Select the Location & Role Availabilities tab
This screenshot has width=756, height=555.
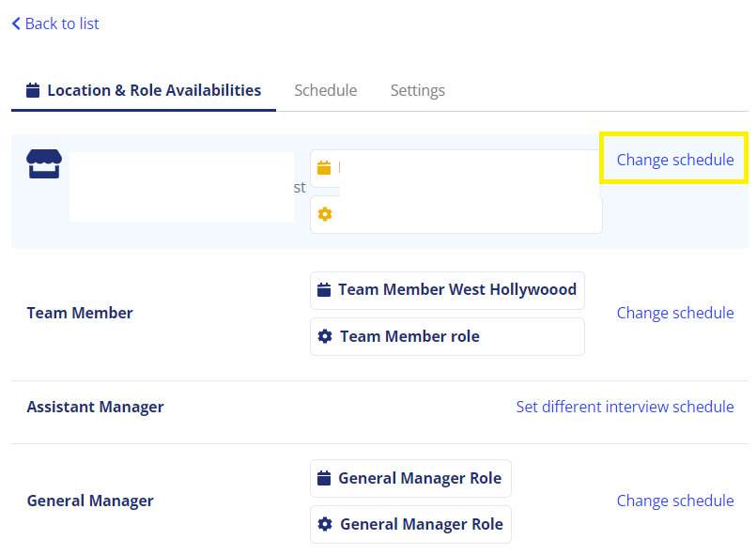point(146,89)
